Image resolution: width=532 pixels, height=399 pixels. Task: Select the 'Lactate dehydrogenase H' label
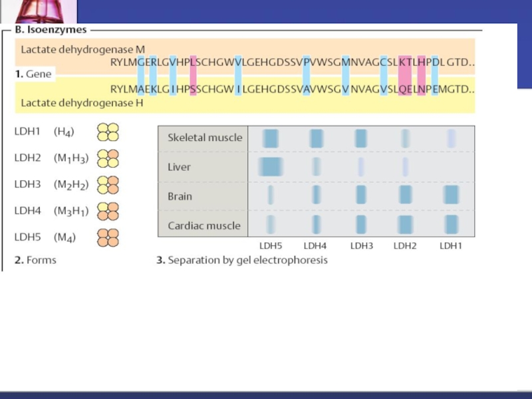tap(82, 103)
